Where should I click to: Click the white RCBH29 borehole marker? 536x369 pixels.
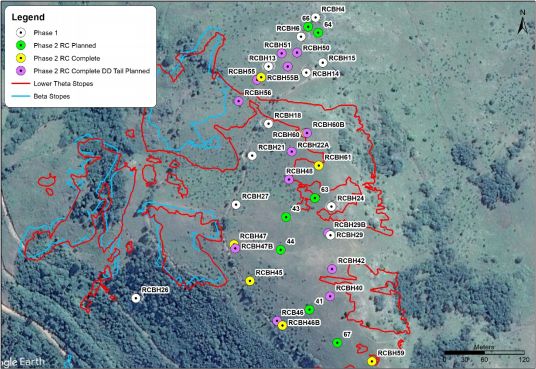coord(330,235)
